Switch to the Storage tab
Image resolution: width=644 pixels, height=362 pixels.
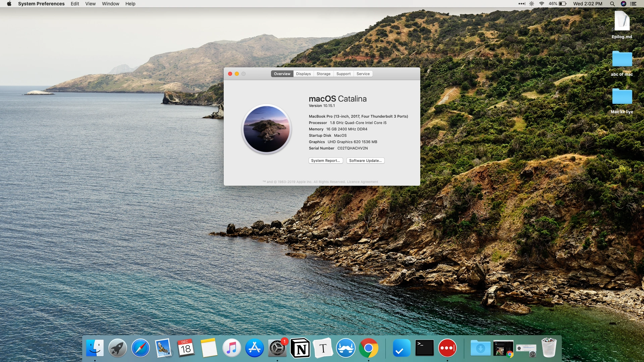pyautogui.click(x=323, y=74)
